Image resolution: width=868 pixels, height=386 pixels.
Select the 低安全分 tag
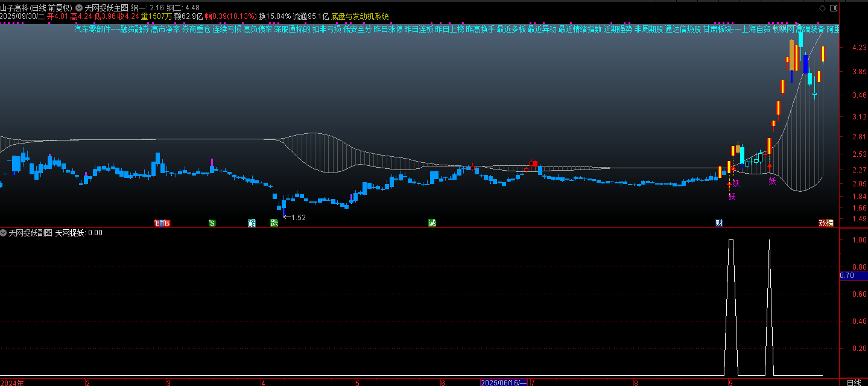tap(358, 29)
